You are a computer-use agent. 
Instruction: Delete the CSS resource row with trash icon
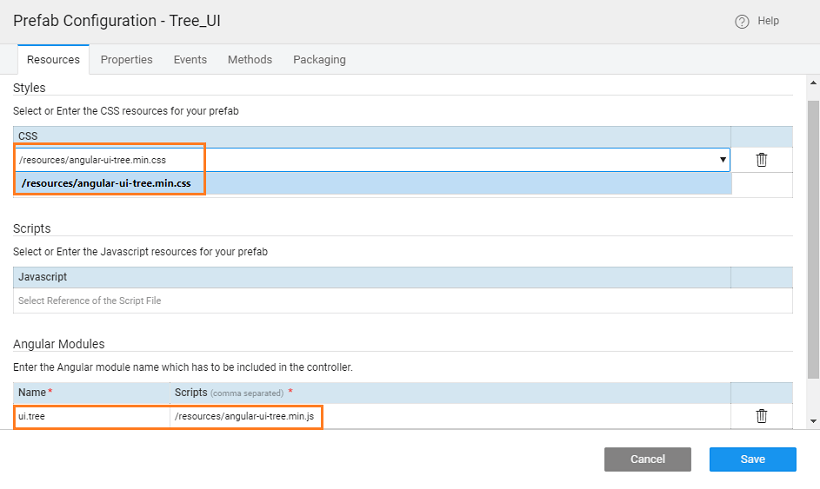tap(761, 160)
